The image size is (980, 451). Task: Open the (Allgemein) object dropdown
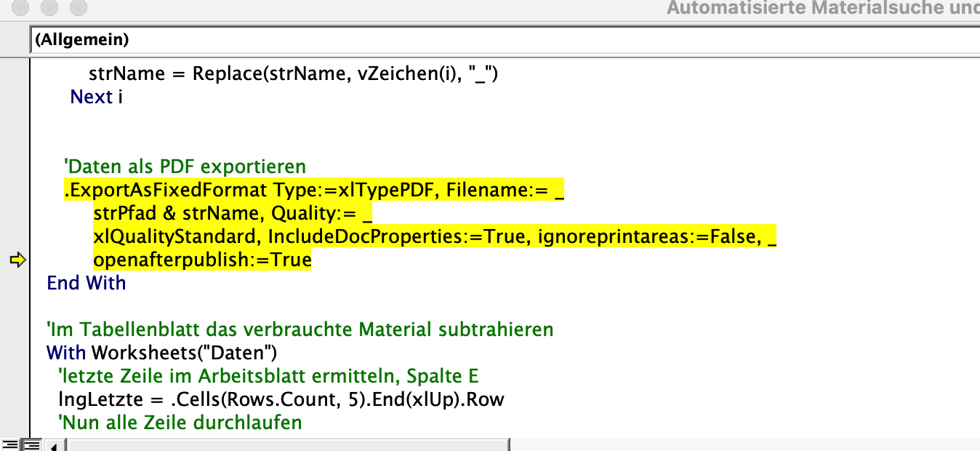pyautogui.click(x=502, y=39)
